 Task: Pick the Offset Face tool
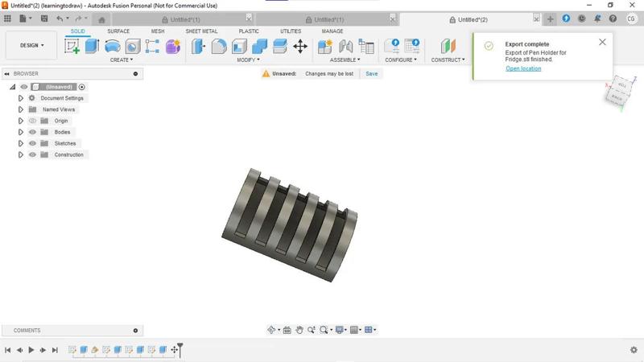[279, 47]
